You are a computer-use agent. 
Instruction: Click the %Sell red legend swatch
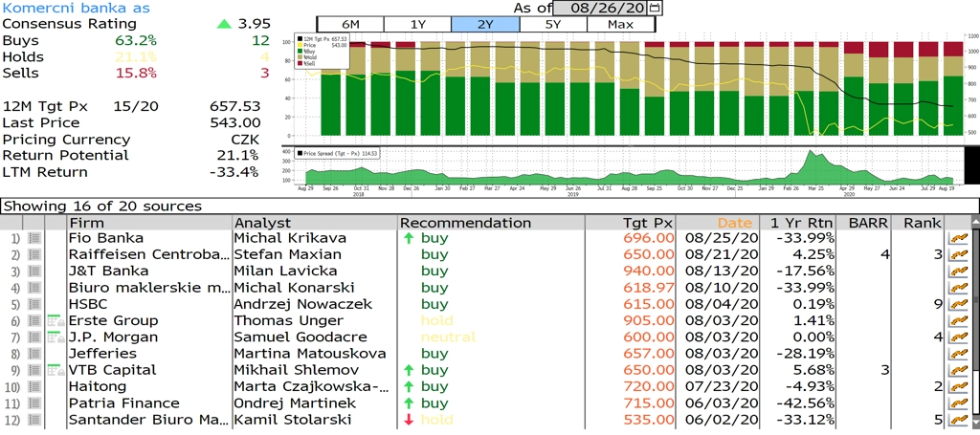(300, 63)
